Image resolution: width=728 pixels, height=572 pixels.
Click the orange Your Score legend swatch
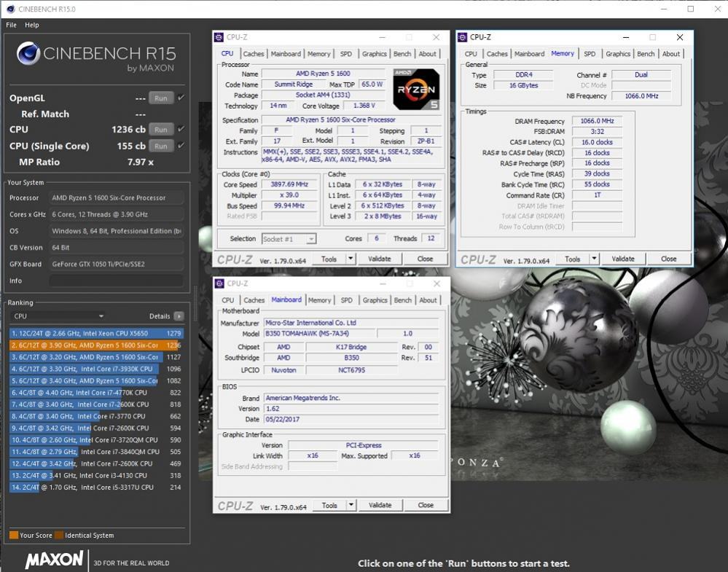(14, 535)
